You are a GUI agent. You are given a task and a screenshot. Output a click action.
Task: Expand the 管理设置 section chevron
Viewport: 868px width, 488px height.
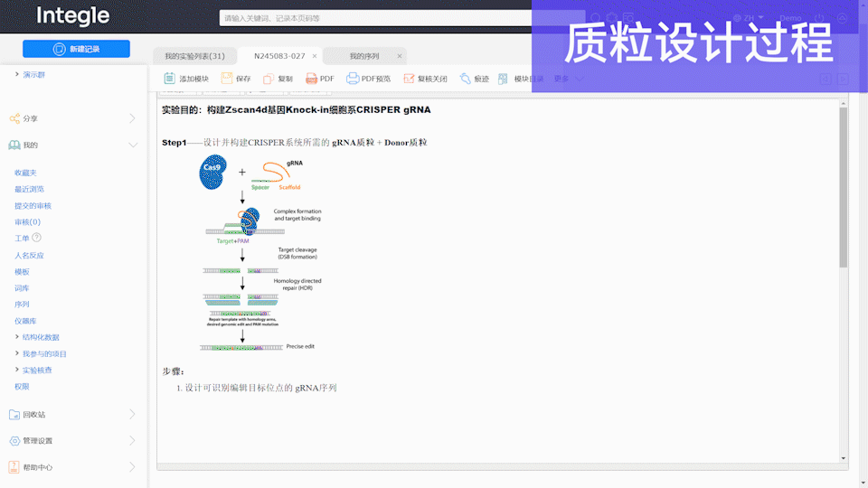point(132,440)
